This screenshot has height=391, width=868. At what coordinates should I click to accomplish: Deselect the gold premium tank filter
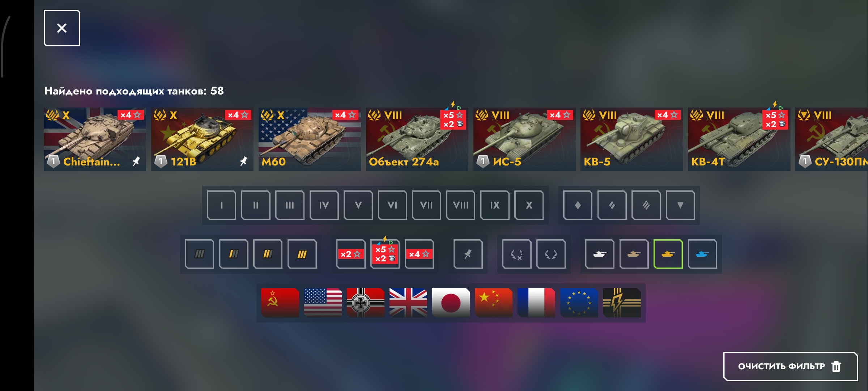(x=668, y=254)
